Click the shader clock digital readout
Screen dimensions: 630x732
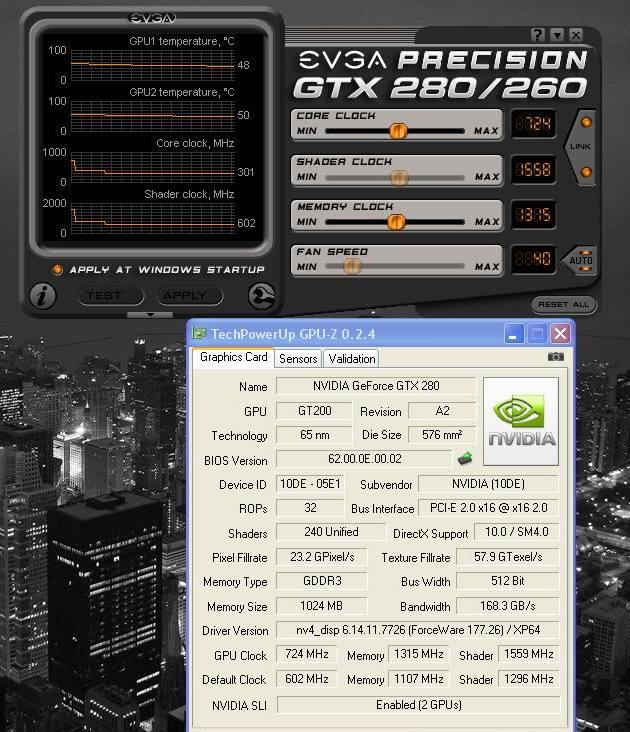tap(533, 169)
